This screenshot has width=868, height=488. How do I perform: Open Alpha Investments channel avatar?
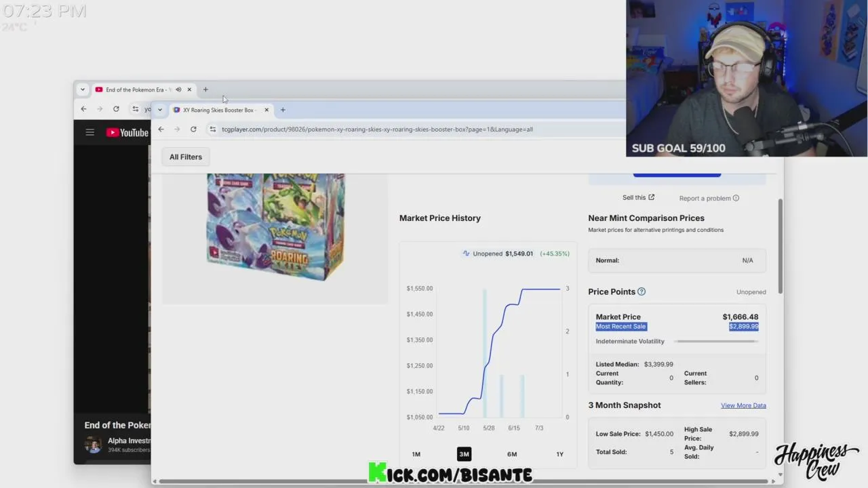pyautogui.click(x=93, y=445)
